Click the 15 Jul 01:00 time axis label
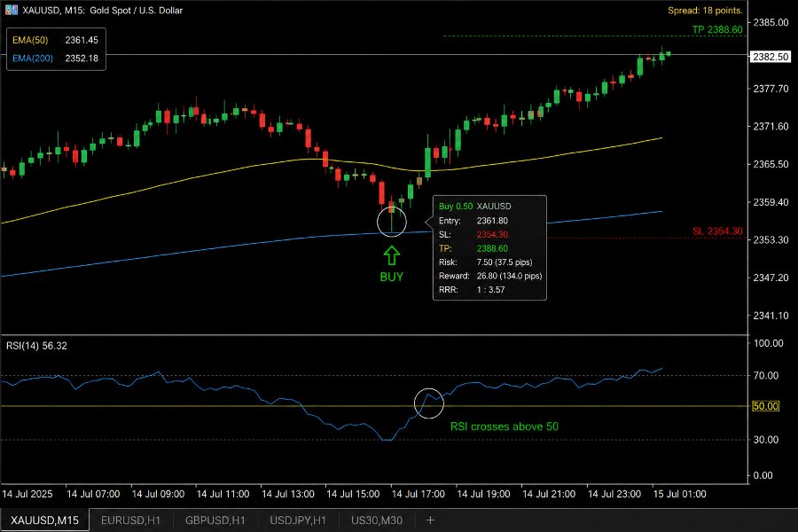The height and width of the screenshot is (532, 798). (x=679, y=494)
